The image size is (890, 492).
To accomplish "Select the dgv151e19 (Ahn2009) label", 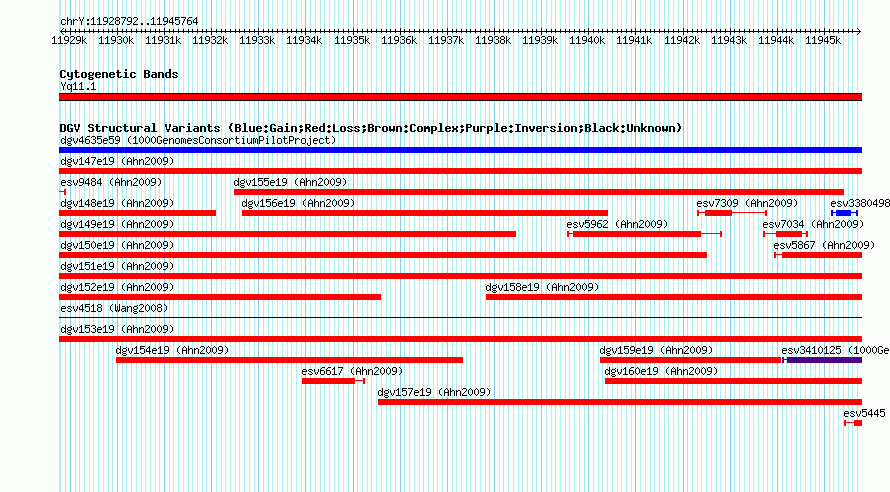I will click(117, 266).
